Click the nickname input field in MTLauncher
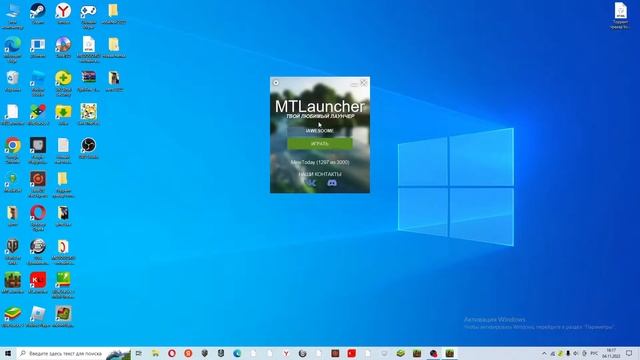 320,131
